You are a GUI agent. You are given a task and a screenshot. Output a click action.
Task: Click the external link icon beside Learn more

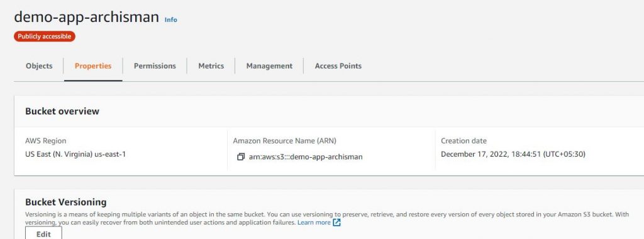pos(337,223)
